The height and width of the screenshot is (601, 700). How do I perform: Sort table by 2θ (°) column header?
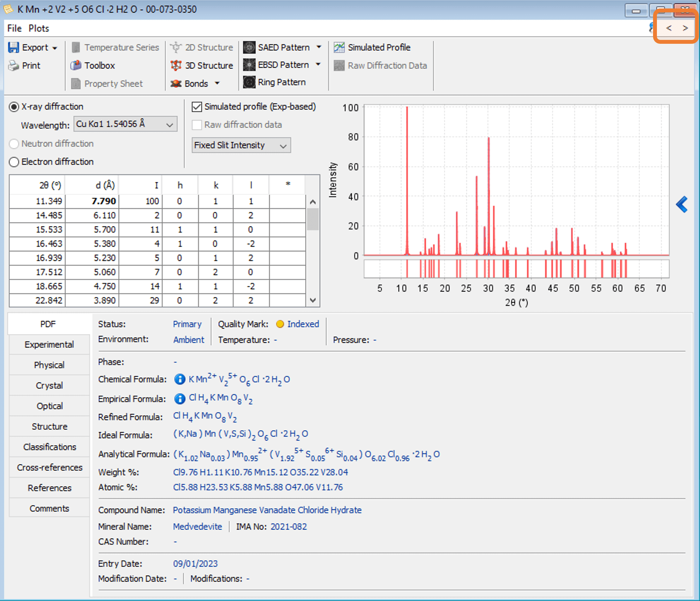coord(37,185)
